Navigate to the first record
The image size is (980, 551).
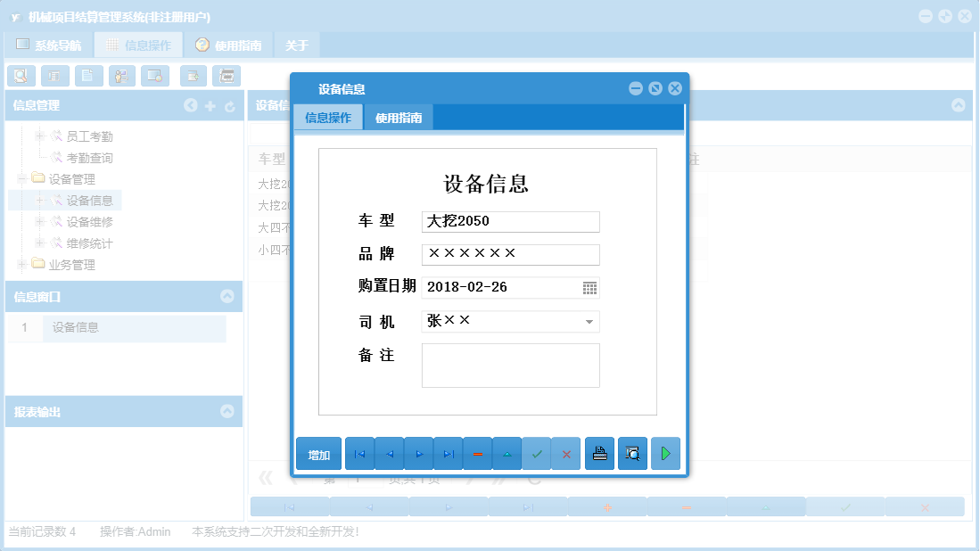coord(359,453)
